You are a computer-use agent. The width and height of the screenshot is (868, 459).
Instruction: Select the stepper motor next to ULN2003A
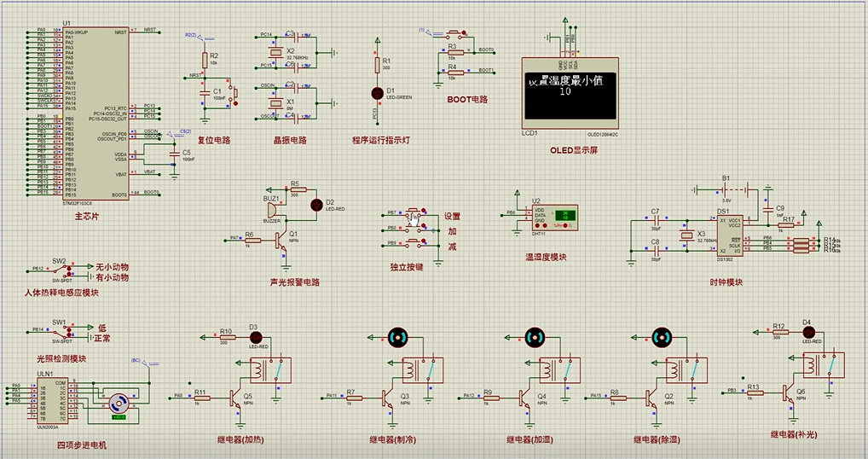coord(118,403)
